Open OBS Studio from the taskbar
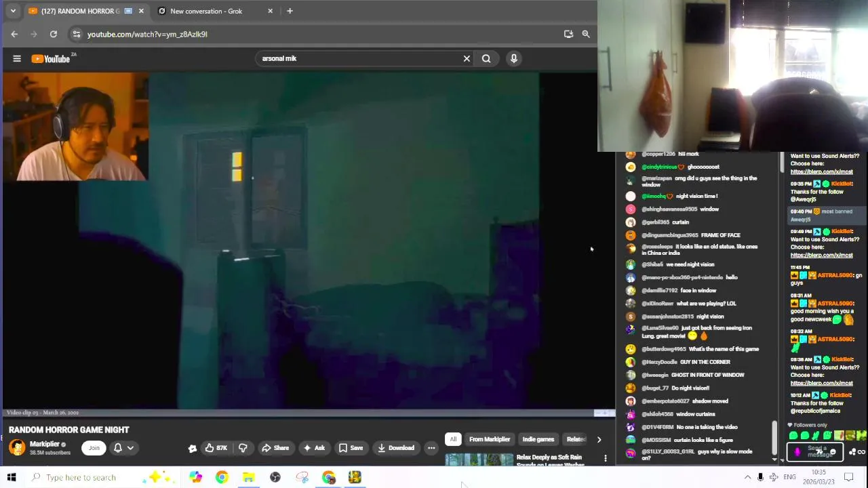The height and width of the screenshot is (488, 868). click(275, 477)
